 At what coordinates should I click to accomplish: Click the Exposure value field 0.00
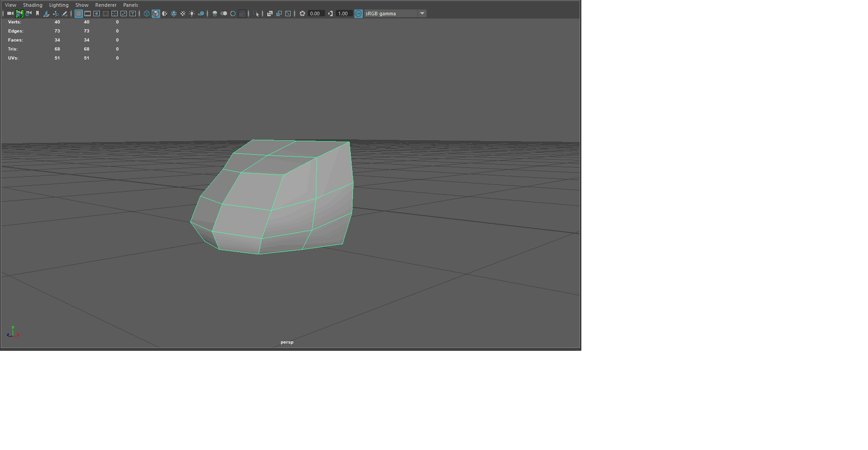316,14
